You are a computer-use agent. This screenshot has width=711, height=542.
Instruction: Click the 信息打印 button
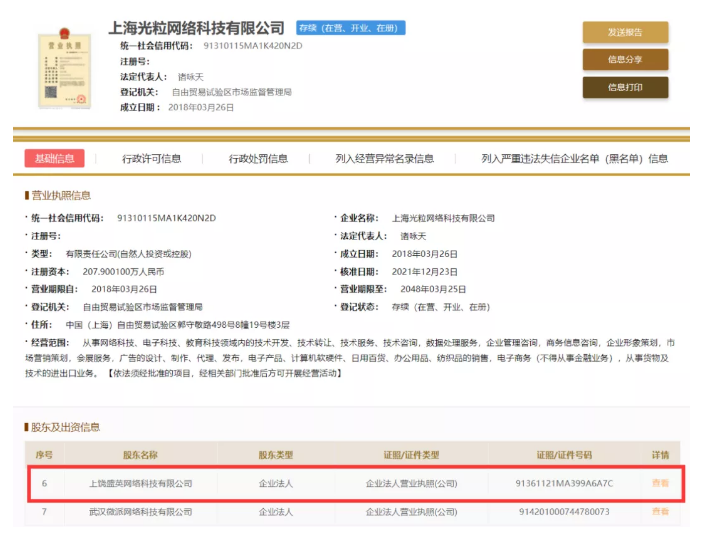coord(625,87)
